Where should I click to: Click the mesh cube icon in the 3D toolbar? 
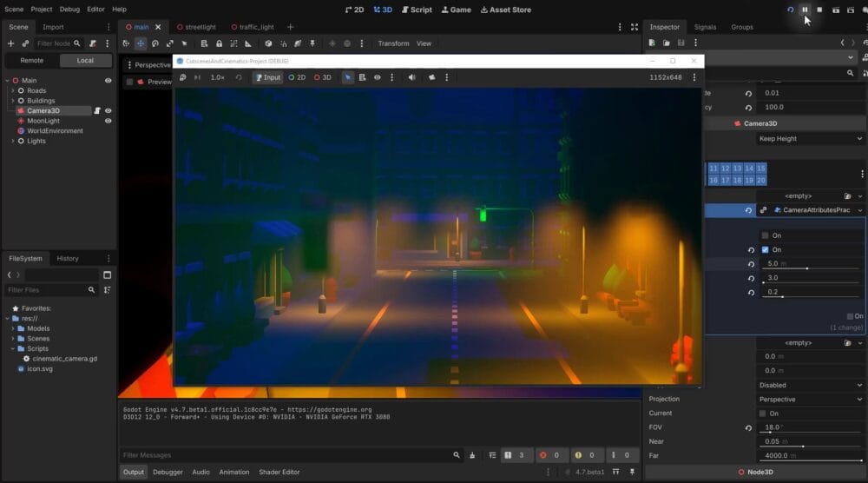pos(268,43)
